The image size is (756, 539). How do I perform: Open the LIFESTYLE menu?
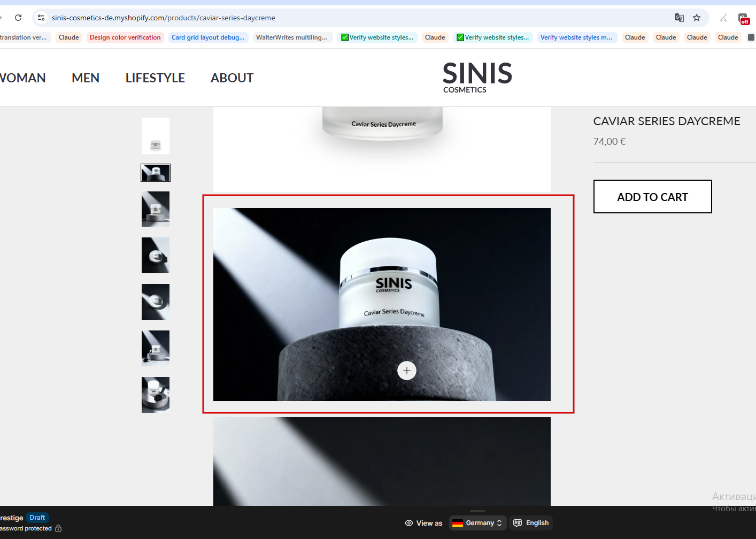coord(155,78)
